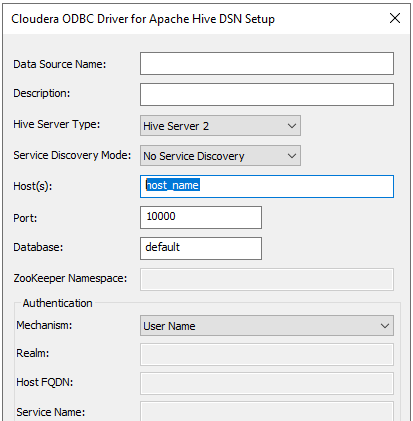The image size is (413, 421).
Task: Close the Hive DSN Setup dialog
Action: point(395,18)
